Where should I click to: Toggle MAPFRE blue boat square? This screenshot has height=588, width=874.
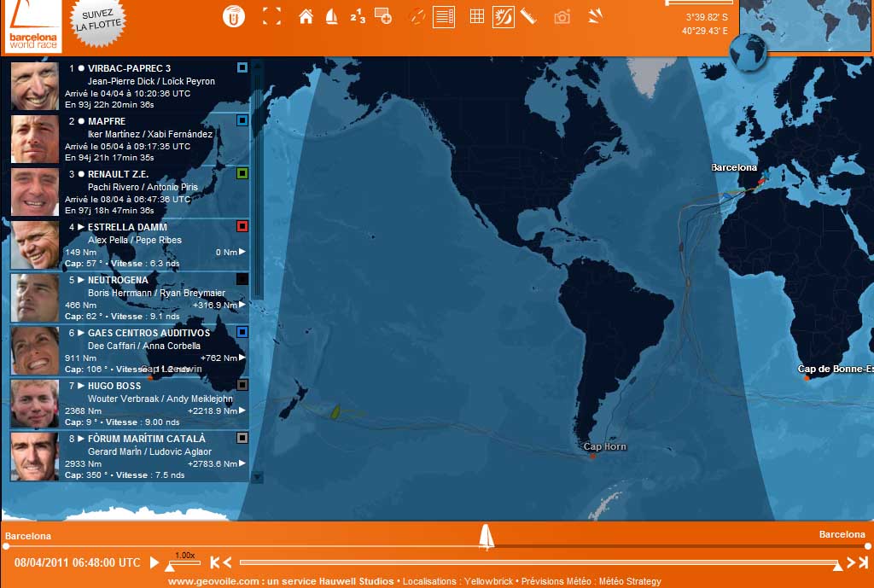click(242, 120)
